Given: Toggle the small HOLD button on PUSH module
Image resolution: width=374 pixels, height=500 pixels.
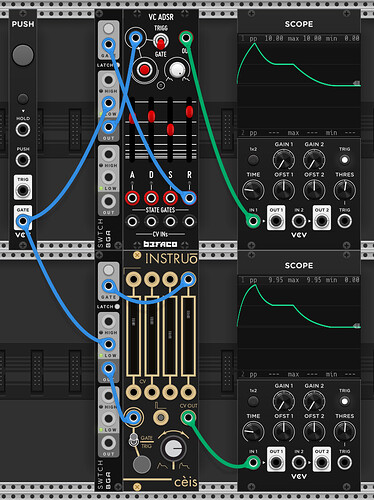Looking at the screenshot, I should pyautogui.click(x=23, y=99).
